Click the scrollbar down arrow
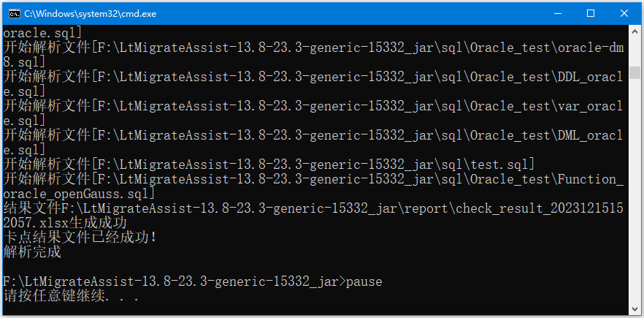This screenshot has width=644, height=318. (x=635, y=308)
